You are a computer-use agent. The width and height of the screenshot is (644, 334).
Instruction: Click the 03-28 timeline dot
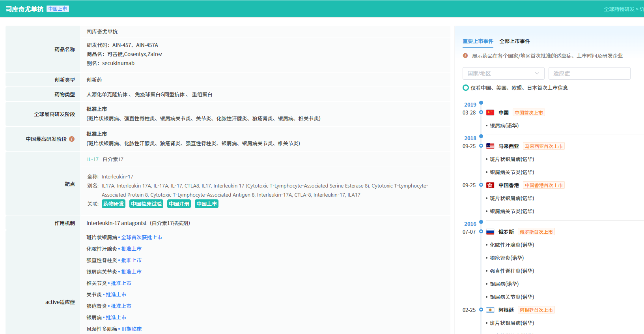pyautogui.click(x=481, y=113)
